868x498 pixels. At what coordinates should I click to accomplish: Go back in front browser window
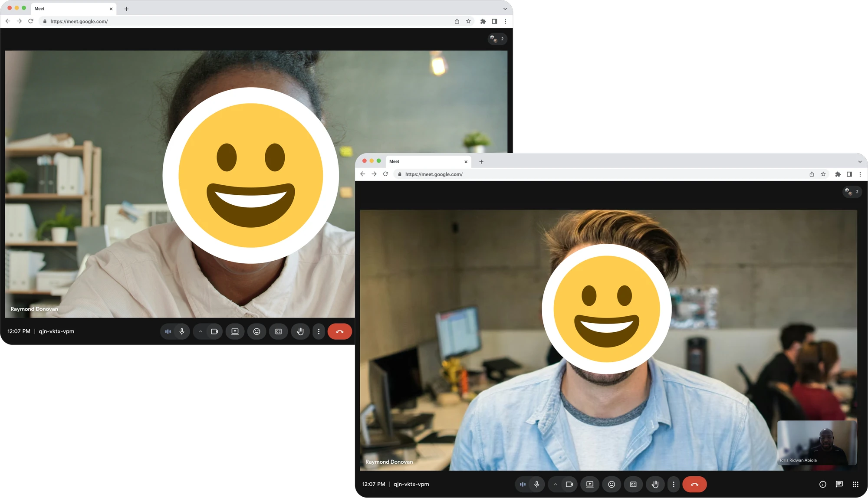[363, 174]
